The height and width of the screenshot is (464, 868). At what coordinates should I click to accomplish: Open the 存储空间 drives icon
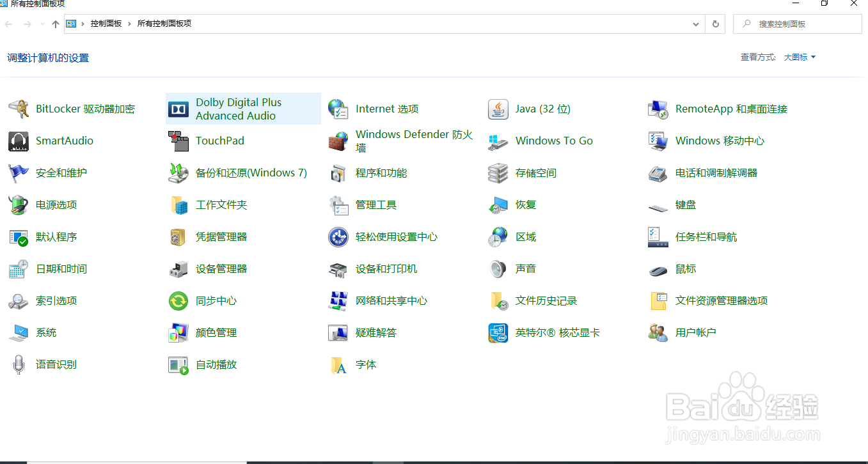[498, 173]
